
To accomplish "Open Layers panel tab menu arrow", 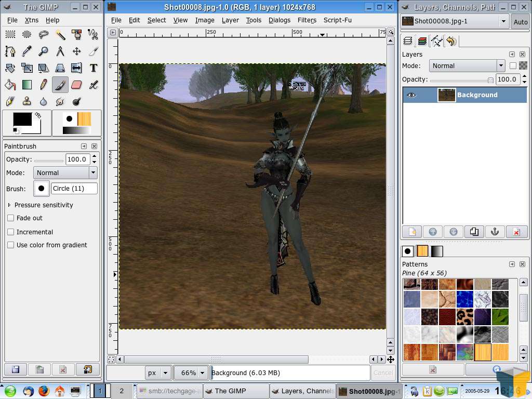I will pyautogui.click(x=512, y=54).
